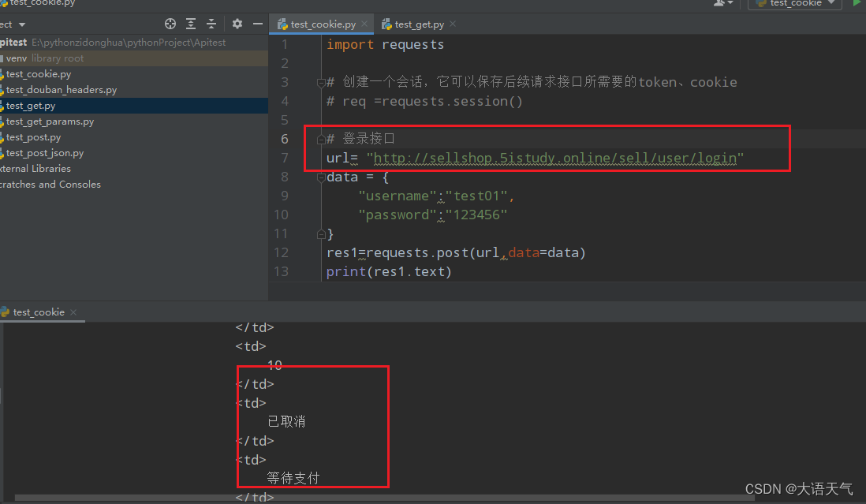Screen dimensions: 866x504
Task: Collapse the data dictionary fold at line 8
Action: tap(321, 176)
